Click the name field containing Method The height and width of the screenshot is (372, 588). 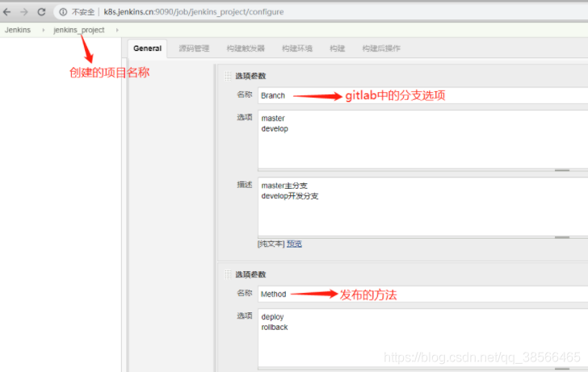[x=422, y=294]
